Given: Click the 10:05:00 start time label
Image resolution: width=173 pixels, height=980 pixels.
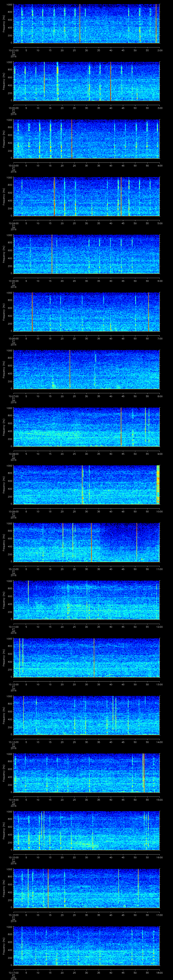Looking at the screenshot, I should pos(14,281).
